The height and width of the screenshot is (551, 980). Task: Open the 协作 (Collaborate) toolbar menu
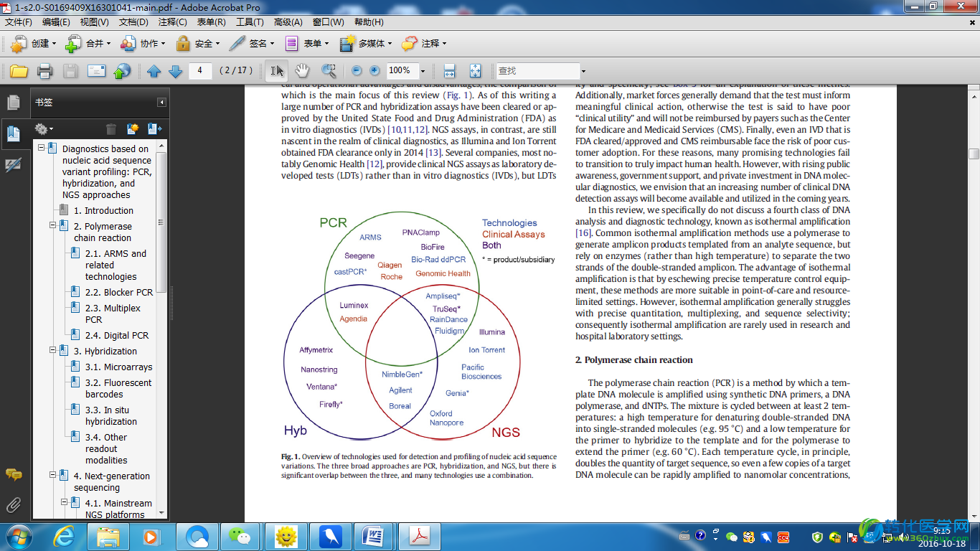tap(143, 44)
